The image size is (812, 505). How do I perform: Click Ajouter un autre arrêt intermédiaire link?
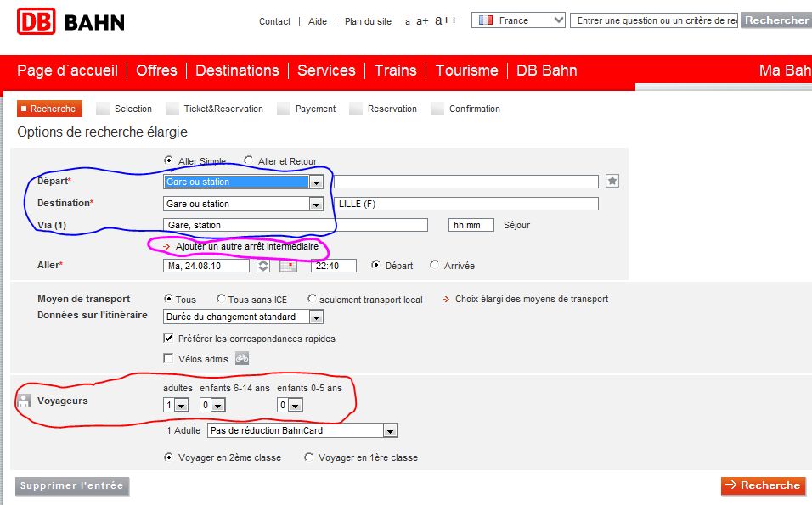(x=247, y=246)
